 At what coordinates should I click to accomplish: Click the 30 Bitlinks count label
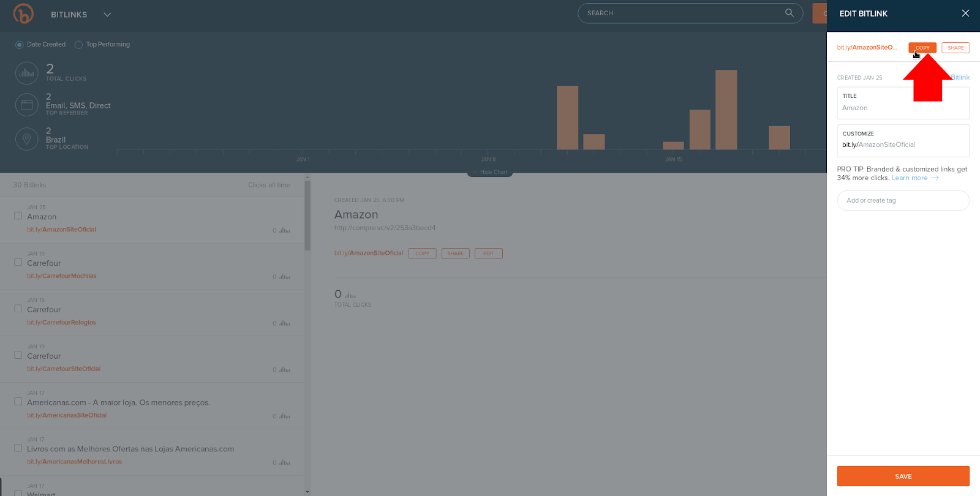click(29, 185)
